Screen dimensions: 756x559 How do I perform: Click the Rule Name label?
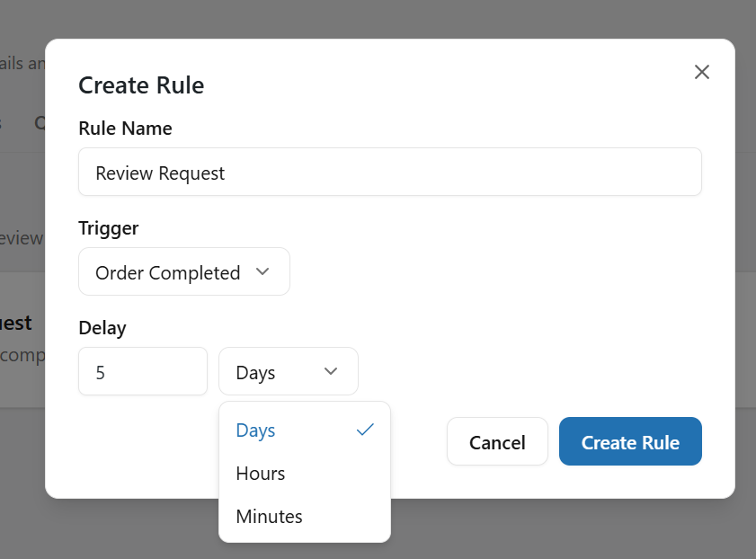click(125, 129)
